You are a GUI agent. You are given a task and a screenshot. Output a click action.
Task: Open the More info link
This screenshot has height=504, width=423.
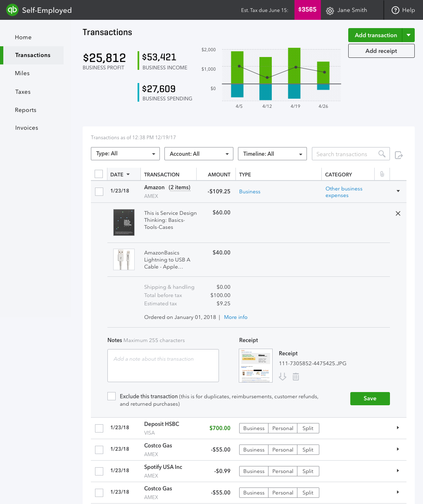click(x=235, y=317)
